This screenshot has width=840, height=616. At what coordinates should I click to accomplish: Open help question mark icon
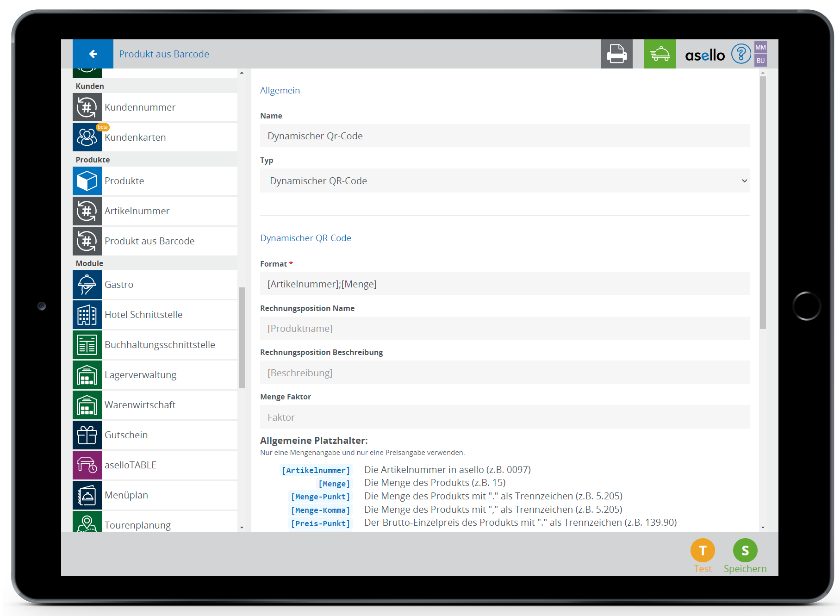point(740,54)
